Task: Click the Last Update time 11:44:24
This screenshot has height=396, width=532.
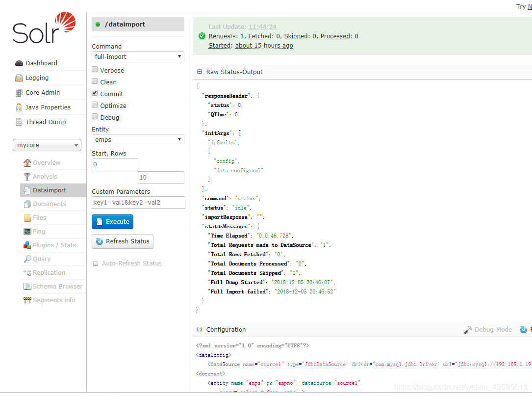Action: click(262, 27)
